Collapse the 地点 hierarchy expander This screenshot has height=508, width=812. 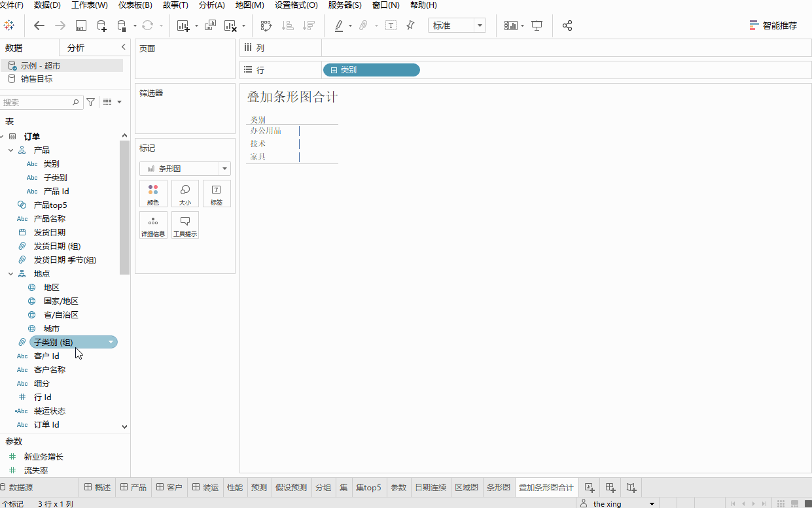[11, 273]
